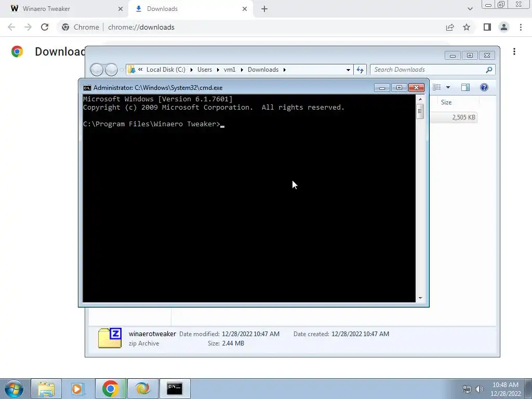Open Downloads page more actions menu

point(514,51)
